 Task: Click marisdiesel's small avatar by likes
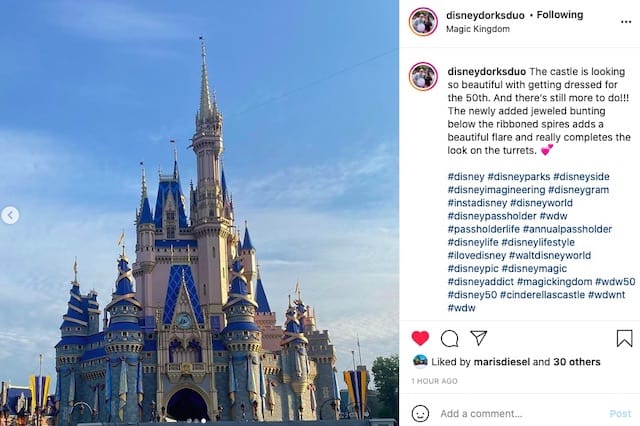click(x=420, y=361)
